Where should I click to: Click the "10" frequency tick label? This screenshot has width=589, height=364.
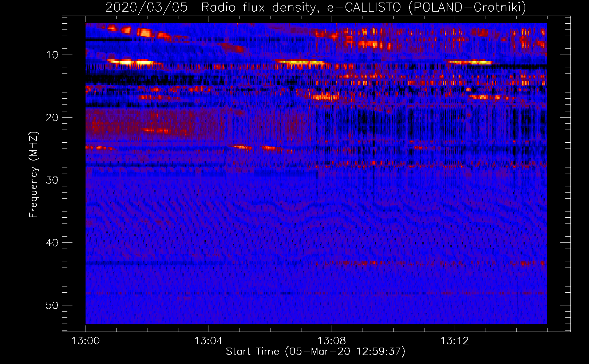(x=52, y=55)
